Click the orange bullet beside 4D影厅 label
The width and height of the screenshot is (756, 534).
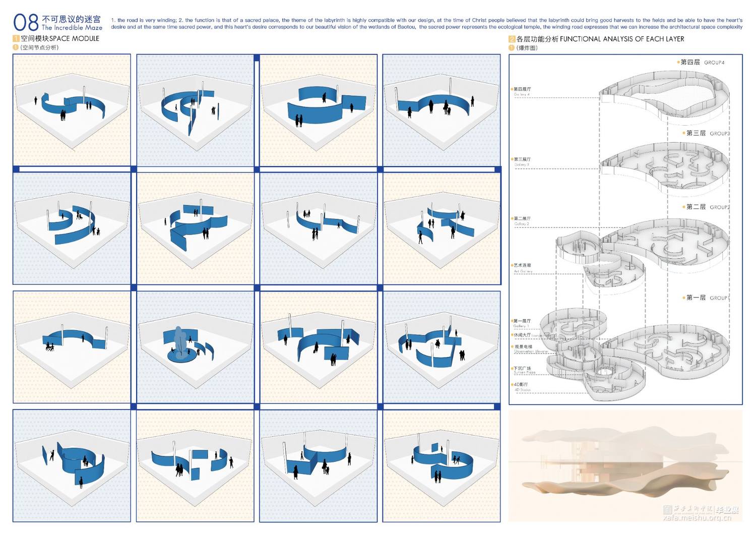click(x=512, y=384)
